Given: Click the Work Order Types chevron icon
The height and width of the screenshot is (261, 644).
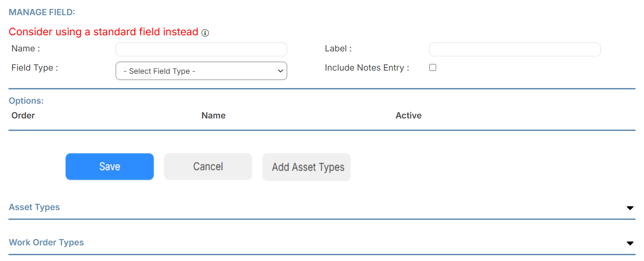Looking at the screenshot, I should point(630,243).
